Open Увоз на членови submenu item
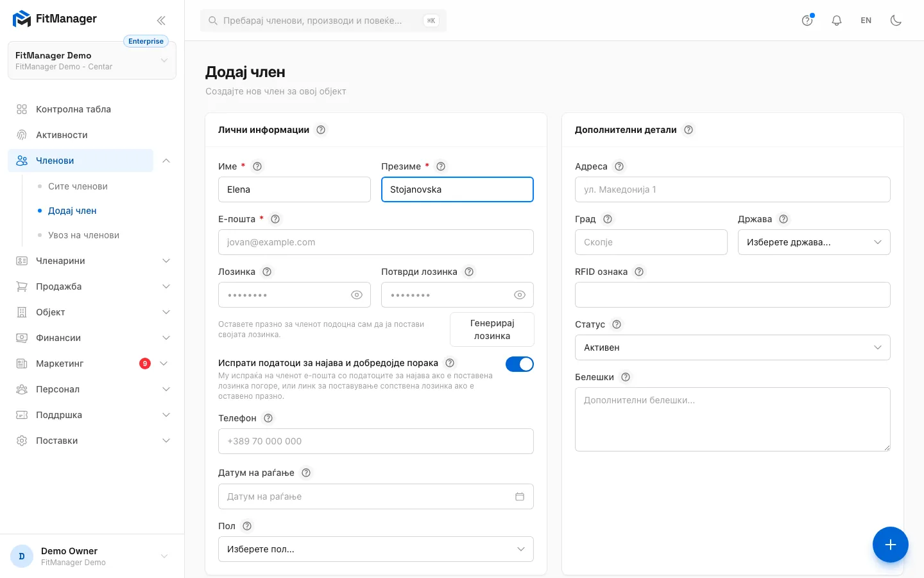Image resolution: width=924 pixels, height=578 pixels. point(83,235)
